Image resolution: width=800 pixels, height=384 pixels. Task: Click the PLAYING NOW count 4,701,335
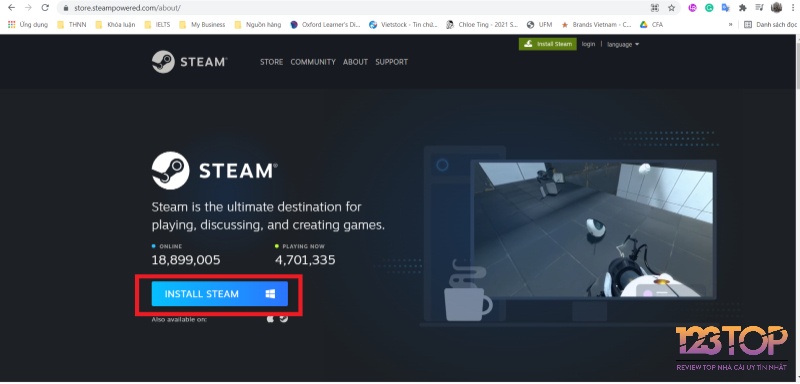tap(305, 260)
